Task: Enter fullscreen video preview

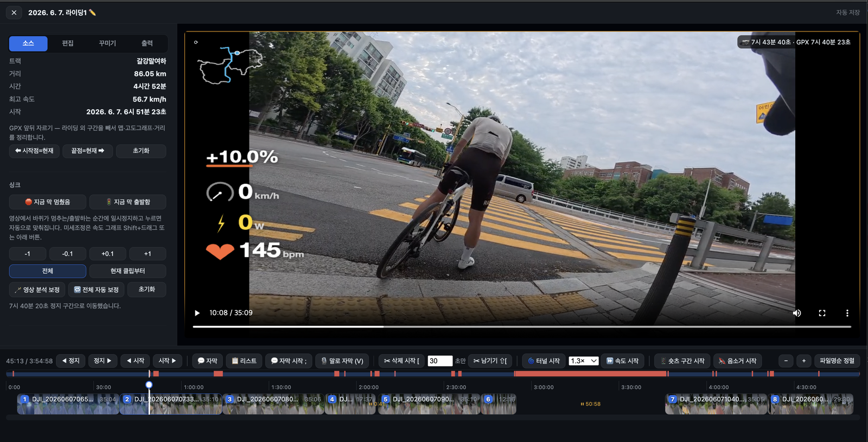Action: point(822,313)
